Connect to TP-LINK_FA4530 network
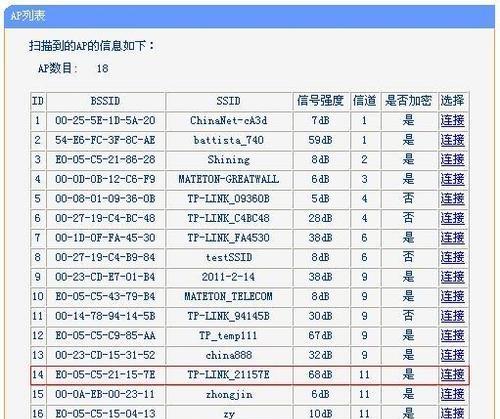 tap(452, 238)
